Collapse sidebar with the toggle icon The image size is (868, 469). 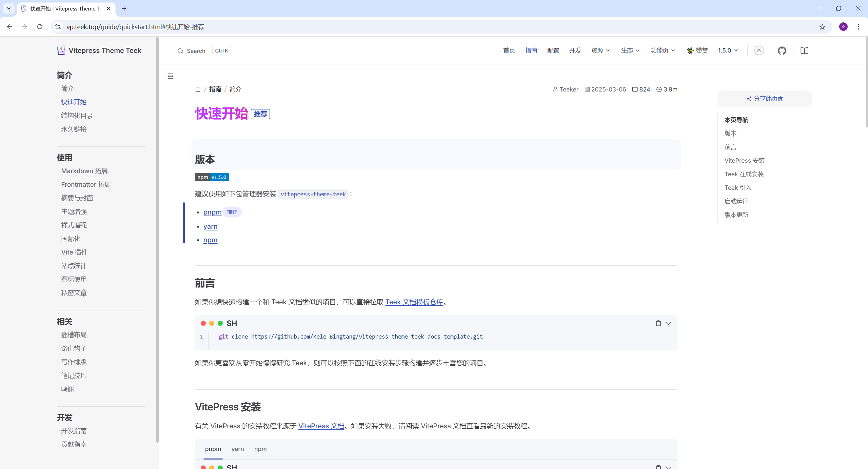click(x=171, y=76)
